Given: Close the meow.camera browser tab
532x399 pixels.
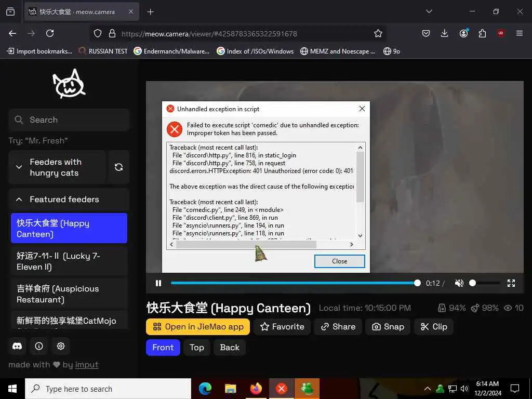Looking at the screenshot, I should click(x=131, y=12).
